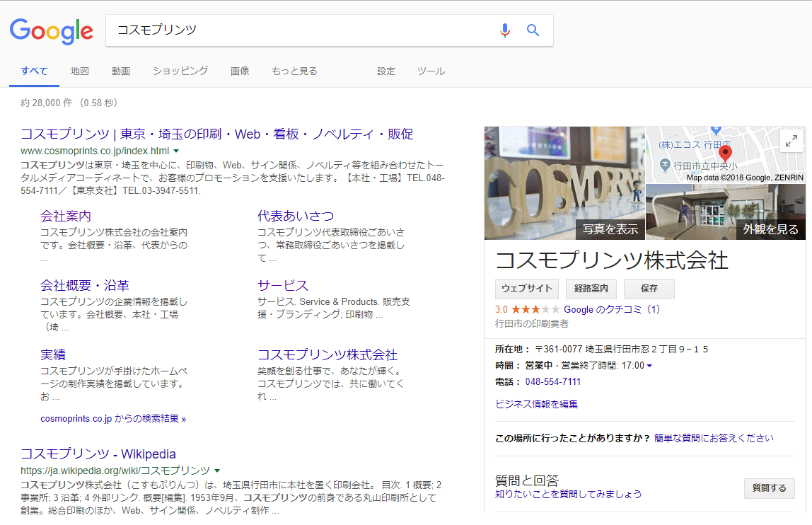The width and height of the screenshot is (812, 525).
Task: Start voice search with the microphone icon
Action: (x=505, y=30)
